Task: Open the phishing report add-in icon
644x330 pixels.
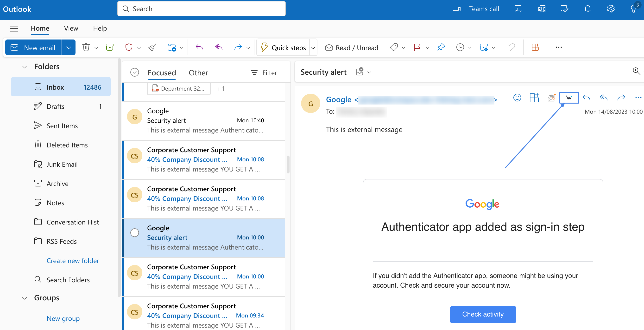Action: 551,98
